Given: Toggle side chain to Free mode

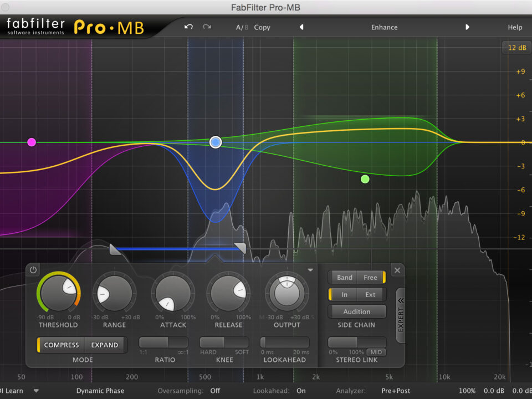Looking at the screenshot, I should [370, 278].
